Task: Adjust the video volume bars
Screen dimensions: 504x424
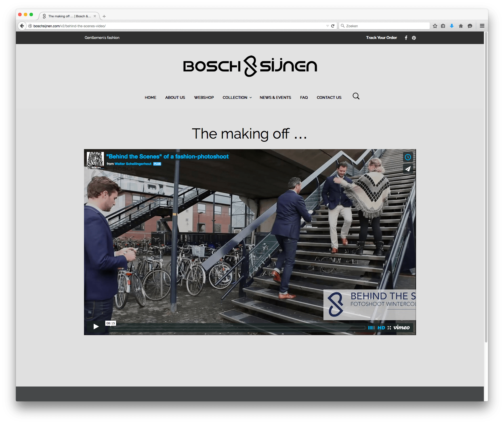Action: click(371, 328)
